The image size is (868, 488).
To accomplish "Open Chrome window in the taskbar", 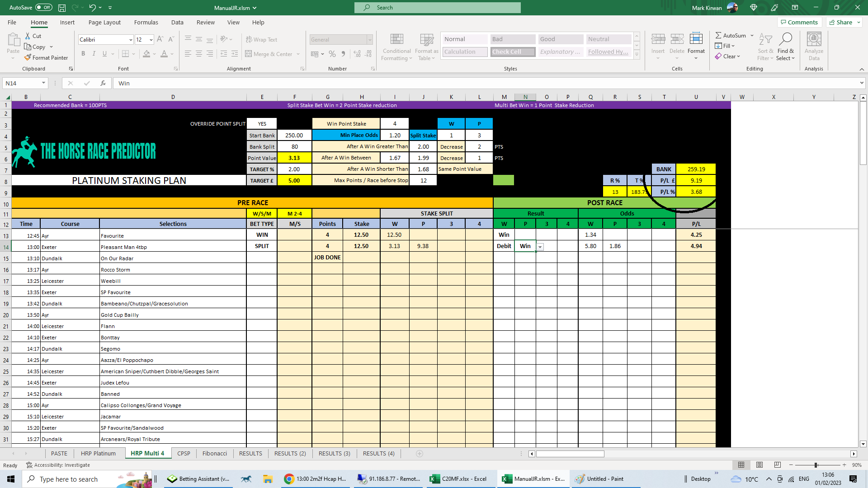I will tap(316, 479).
